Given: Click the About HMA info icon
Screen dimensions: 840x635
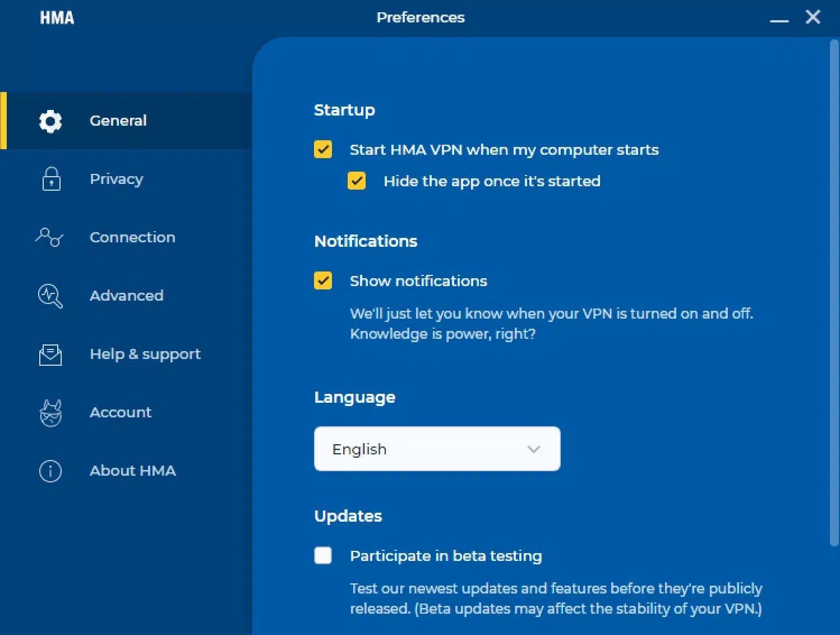Looking at the screenshot, I should coord(50,471).
